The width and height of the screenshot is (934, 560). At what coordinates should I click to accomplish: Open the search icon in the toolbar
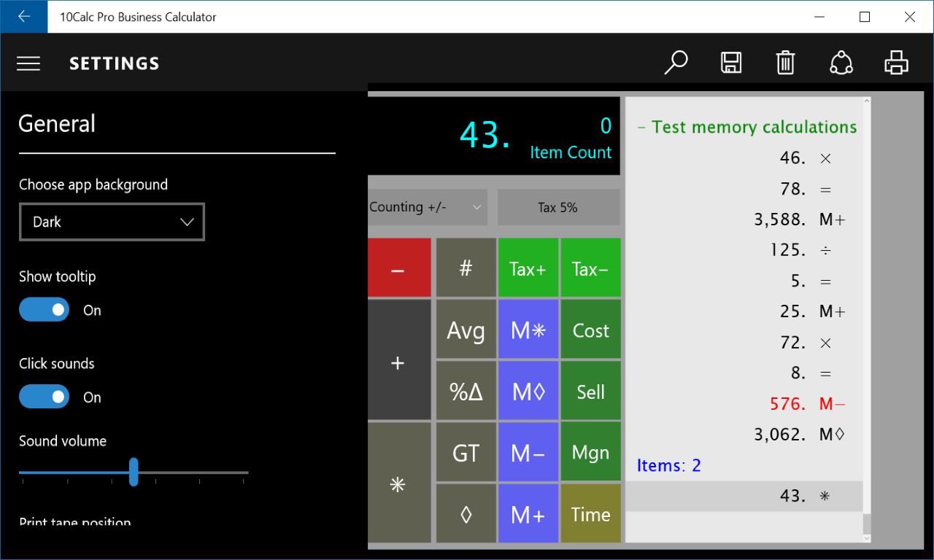tap(676, 63)
